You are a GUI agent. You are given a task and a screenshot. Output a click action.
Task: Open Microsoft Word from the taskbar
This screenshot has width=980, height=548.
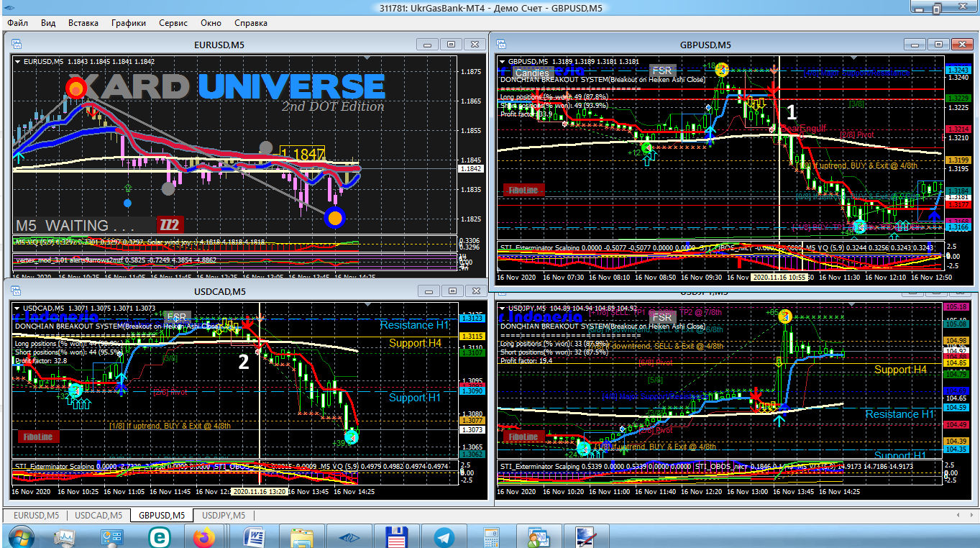[255, 537]
